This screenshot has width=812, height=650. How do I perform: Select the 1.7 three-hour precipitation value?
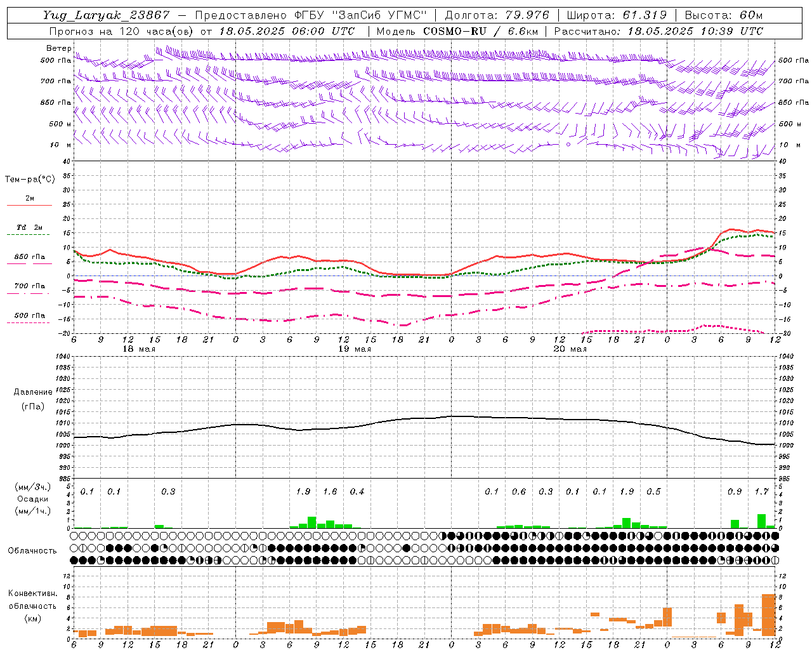(x=761, y=491)
